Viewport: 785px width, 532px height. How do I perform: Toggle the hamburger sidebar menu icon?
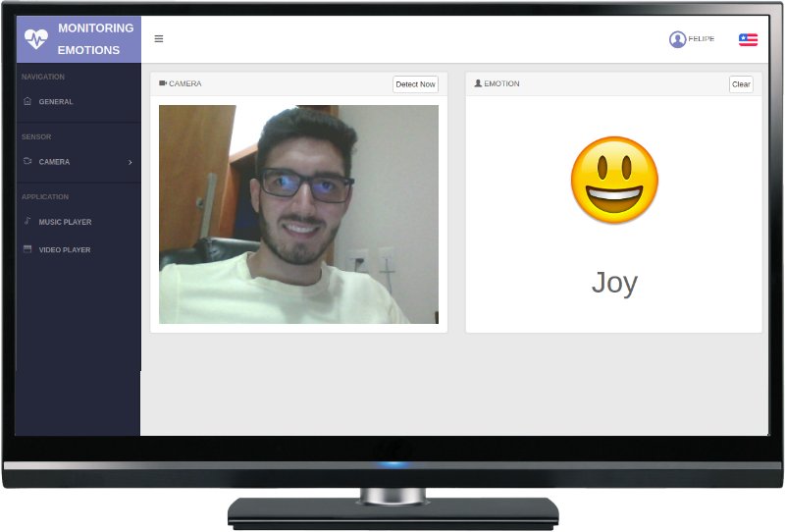pyautogui.click(x=159, y=39)
